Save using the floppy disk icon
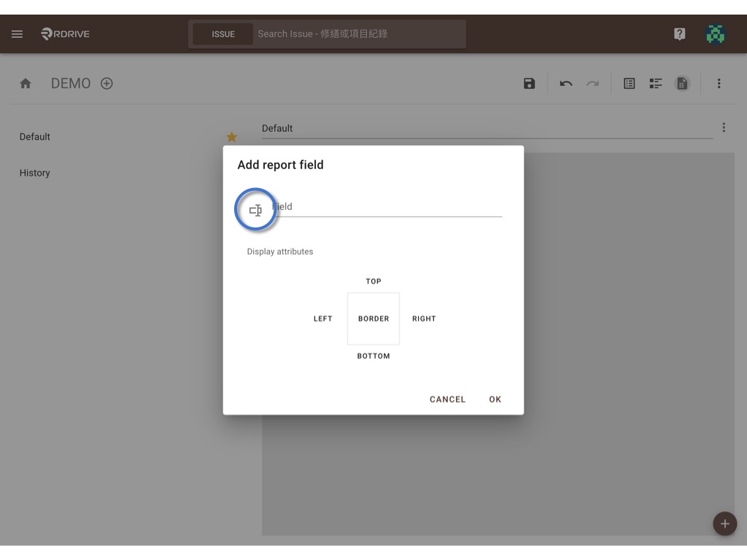The width and height of the screenshot is (747, 560). (x=529, y=84)
